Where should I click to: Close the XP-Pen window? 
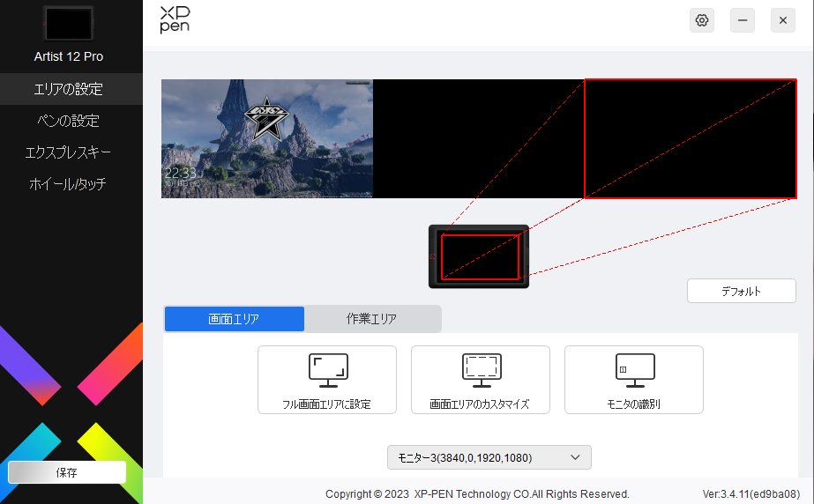point(783,20)
